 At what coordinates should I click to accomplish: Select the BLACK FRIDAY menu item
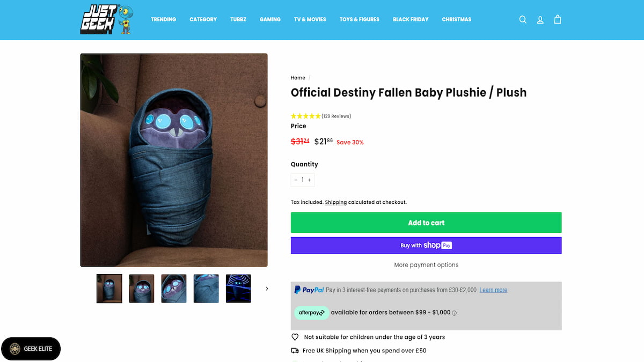pos(411,19)
